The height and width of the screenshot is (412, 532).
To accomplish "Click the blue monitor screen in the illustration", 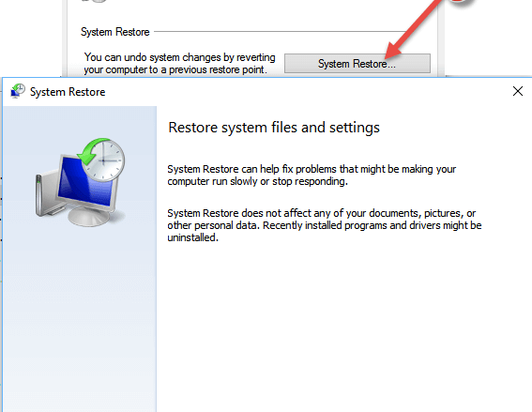I will click(84, 183).
